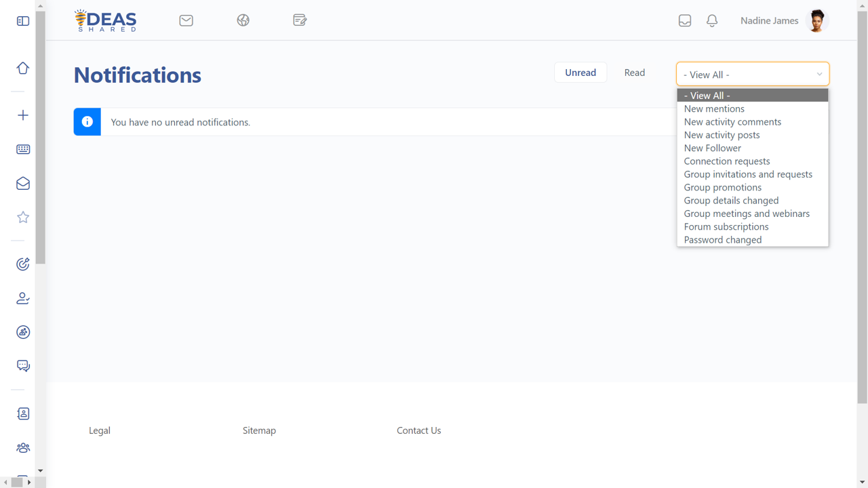Click the sidebar scroll-up arrow

40,5
